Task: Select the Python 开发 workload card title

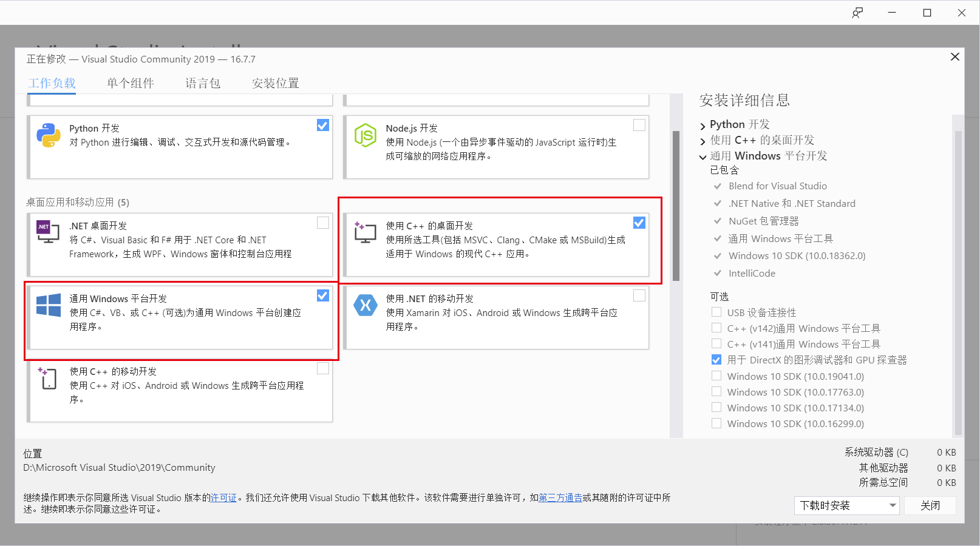Action: pyautogui.click(x=94, y=128)
